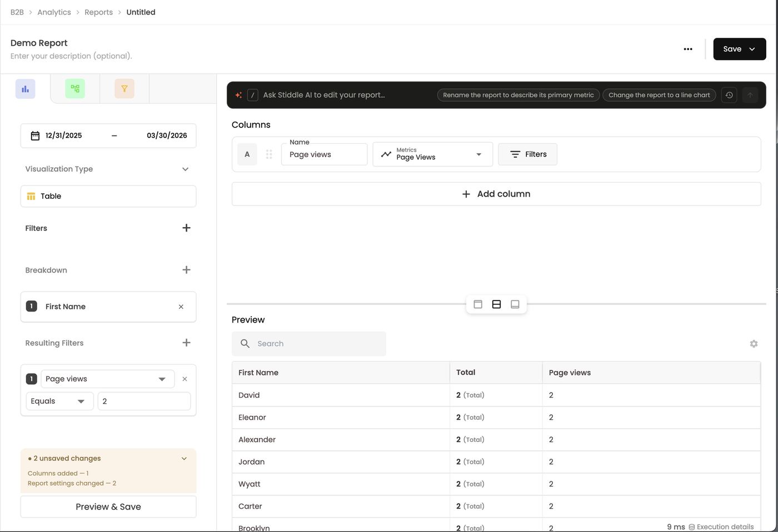
Task: Click the Save button
Action: pyautogui.click(x=739, y=49)
